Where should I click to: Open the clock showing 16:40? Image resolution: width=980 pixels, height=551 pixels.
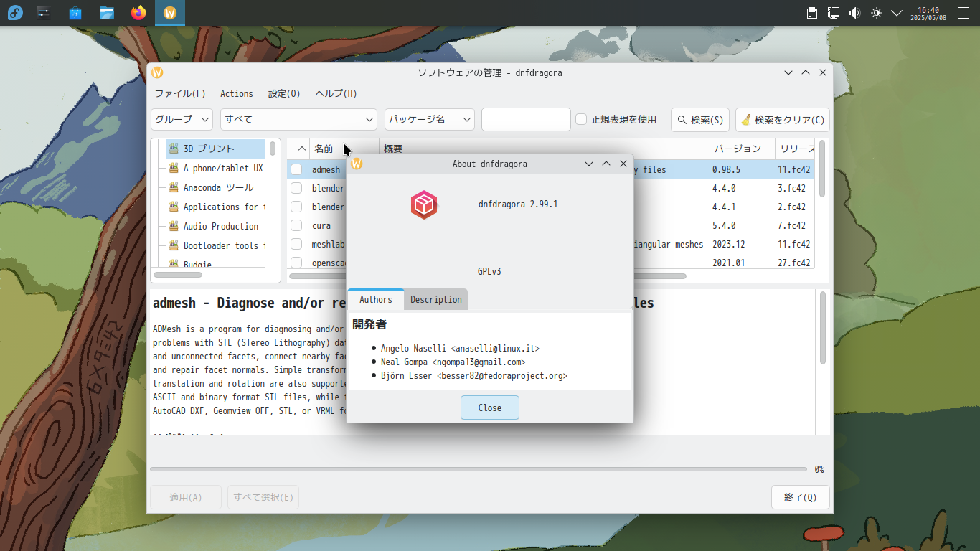coord(928,13)
